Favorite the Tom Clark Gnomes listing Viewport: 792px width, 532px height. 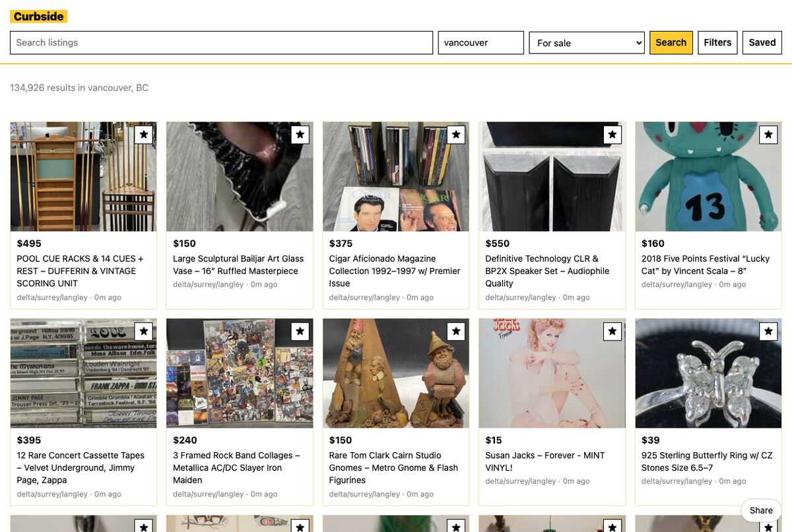[456, 331]
